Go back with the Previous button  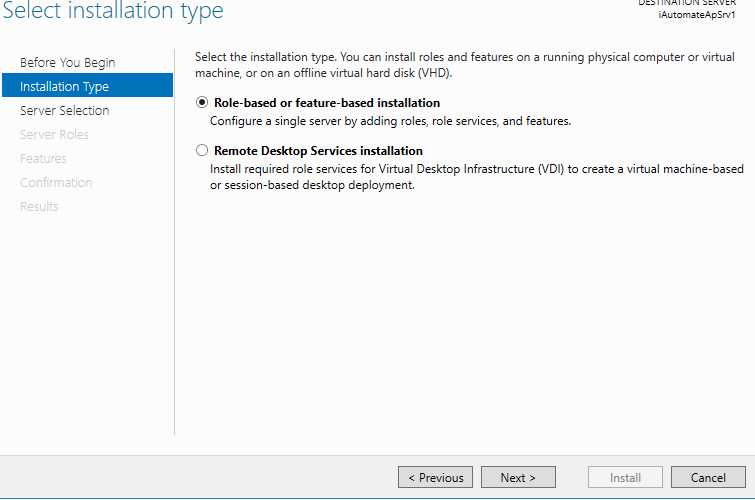(435, 478)
